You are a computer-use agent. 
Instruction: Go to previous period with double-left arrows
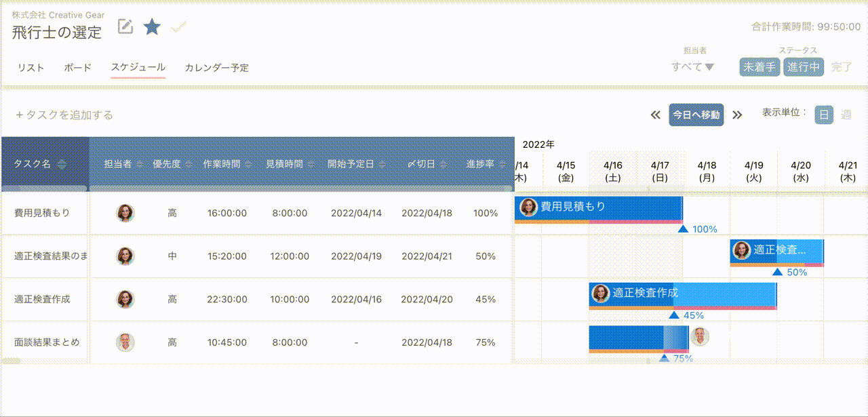click(x=655, y=115)
